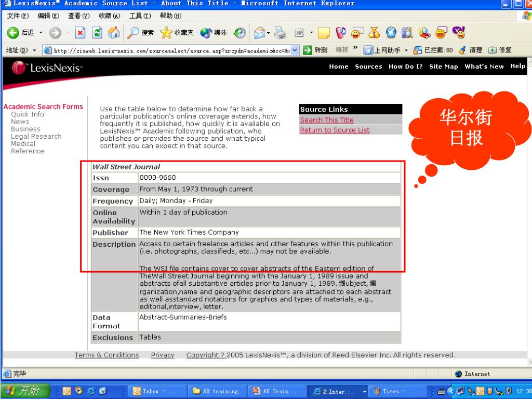The height and width of the screenshot is (399, 532).
Task: Click Legal Research in the sidebar
Action: [36, 137]
